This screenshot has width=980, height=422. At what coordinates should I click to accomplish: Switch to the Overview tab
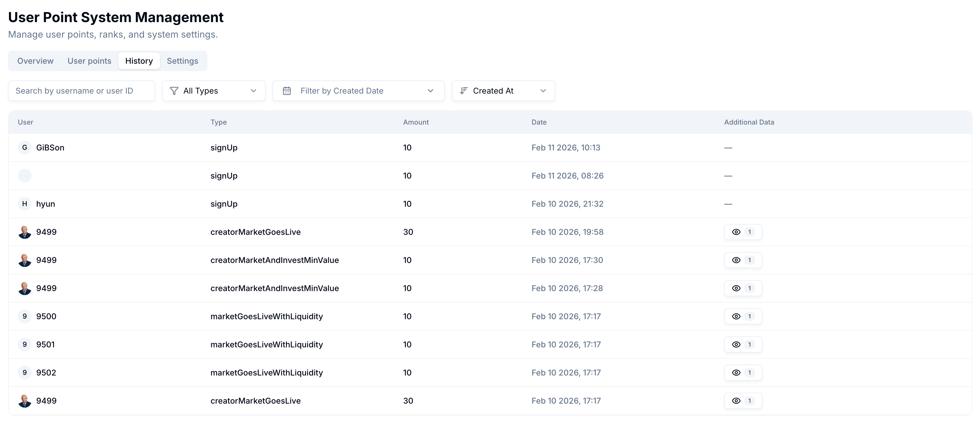[x=35, y=61]
